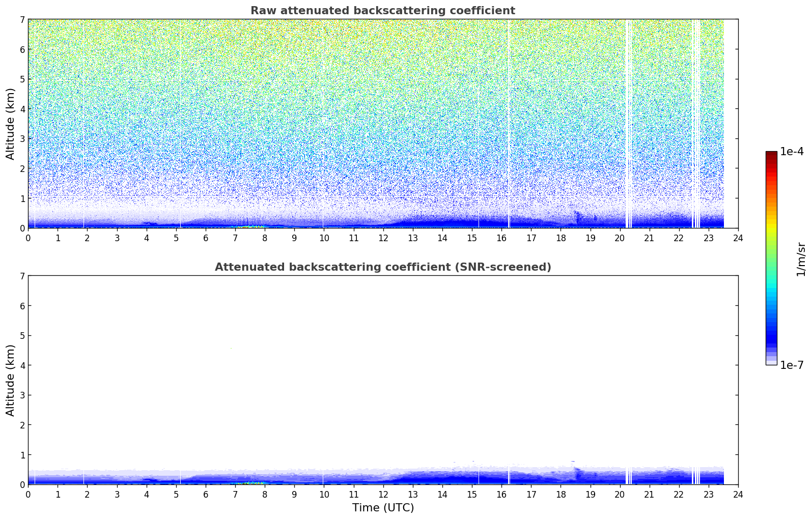Viewport: 812px width, 519px height.
Task: Click time tick "24" under the raw plot
Action: click(738, 238)
